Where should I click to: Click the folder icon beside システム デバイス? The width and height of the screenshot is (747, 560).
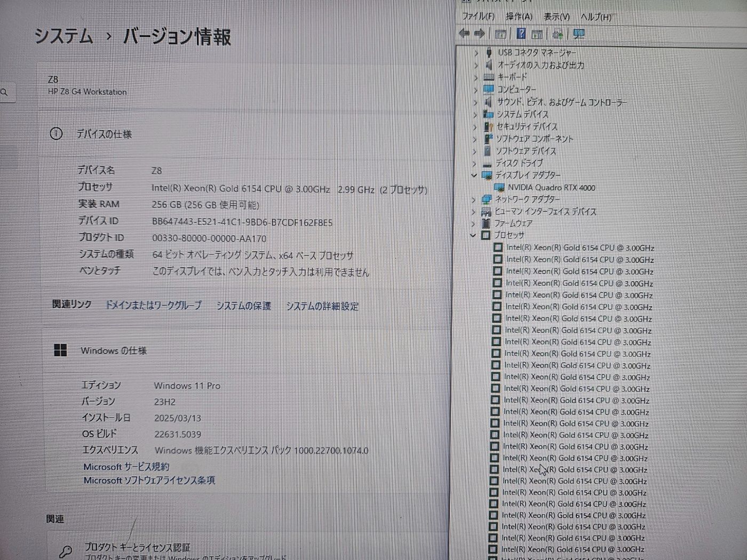coord(488,114)
